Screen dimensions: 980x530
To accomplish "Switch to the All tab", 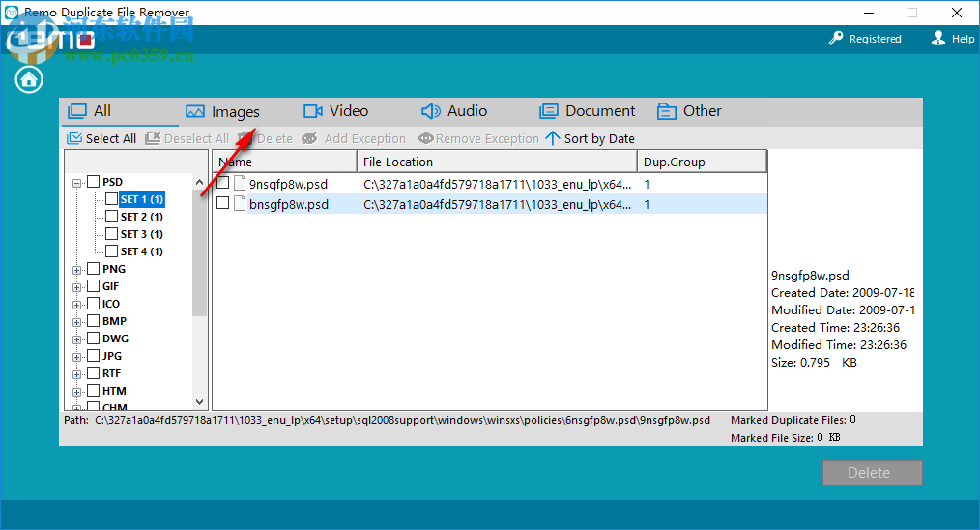I will (x=120, y=111).
